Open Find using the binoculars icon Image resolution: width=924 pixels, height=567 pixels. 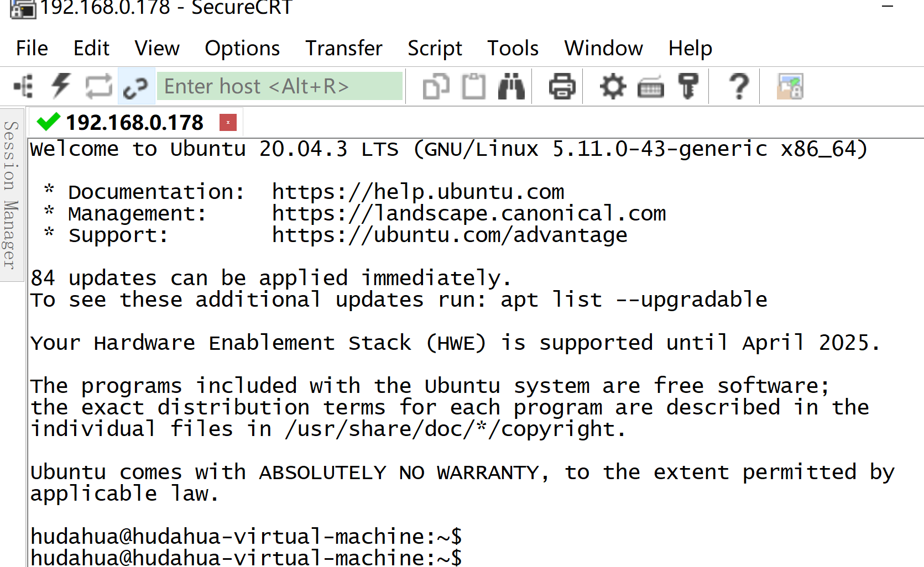(511, 86)
